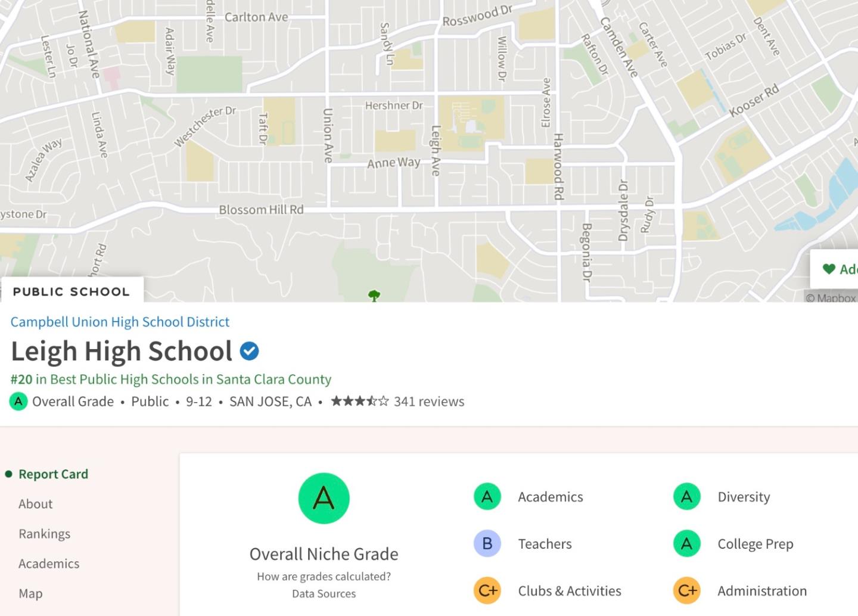
Task: Click the Clubs & Activities C+ badge
Action: pyautogui.click(x=487, y=591)
